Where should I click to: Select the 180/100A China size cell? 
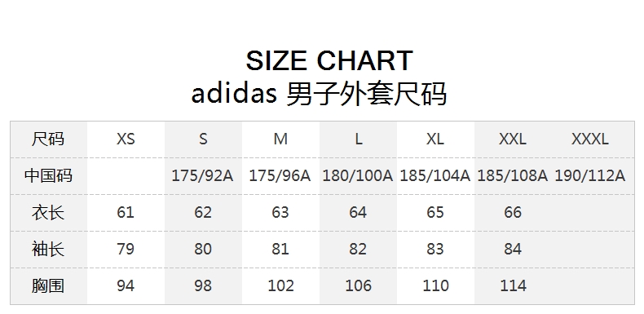coord(358,176)
